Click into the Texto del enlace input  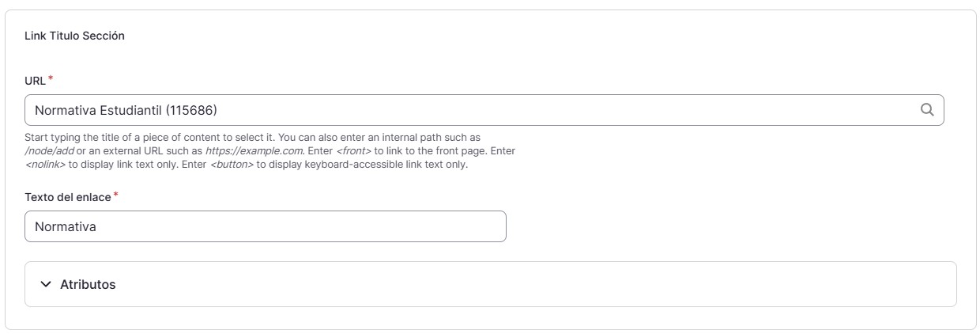coord(266,226)
